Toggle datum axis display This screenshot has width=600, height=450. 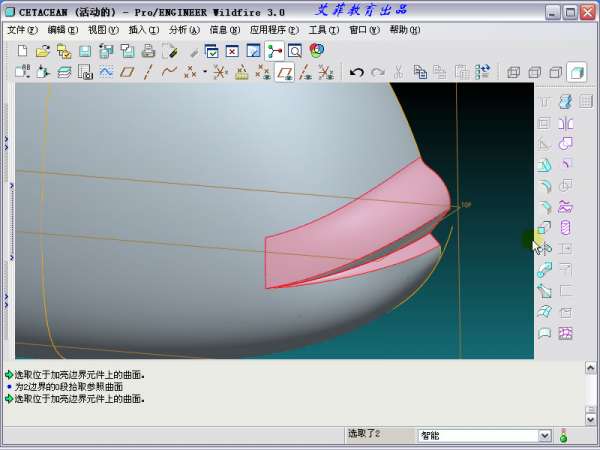pyautogui.click(x=305, y=72)
